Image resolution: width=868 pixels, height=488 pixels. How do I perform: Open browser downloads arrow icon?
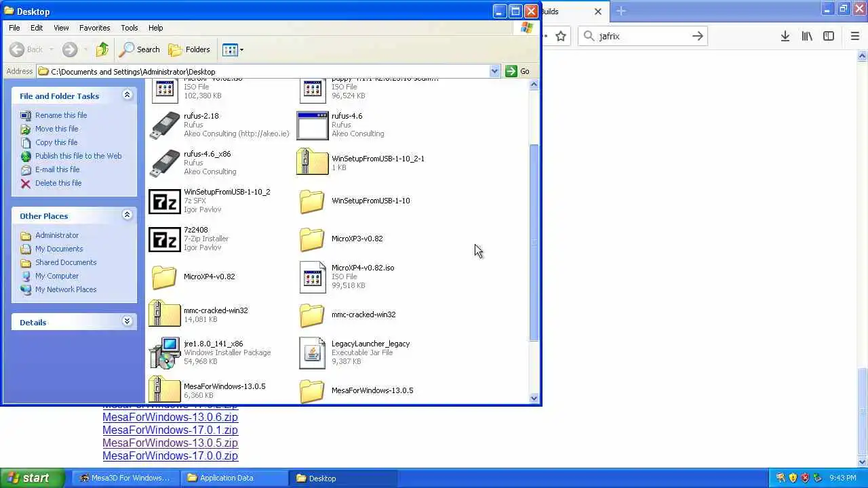coord(785,36)
